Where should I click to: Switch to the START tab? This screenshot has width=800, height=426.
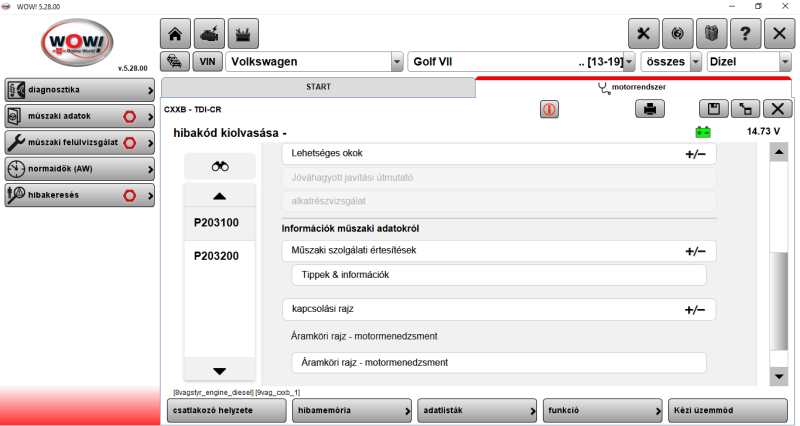[318, 87]
